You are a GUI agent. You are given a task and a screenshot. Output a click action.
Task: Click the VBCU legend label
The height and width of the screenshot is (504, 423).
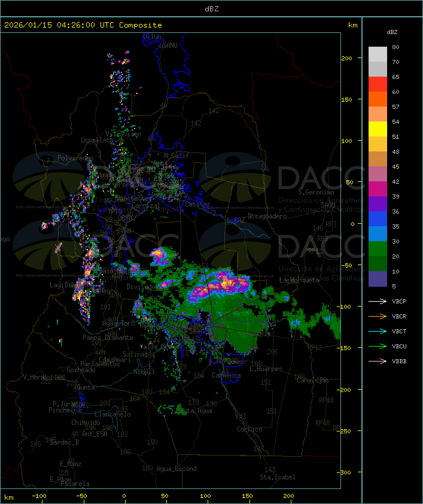coord(399,346)
